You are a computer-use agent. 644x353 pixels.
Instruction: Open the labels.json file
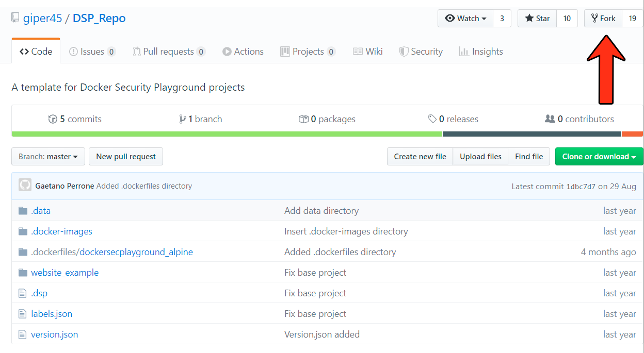click(x=52, y=314)
